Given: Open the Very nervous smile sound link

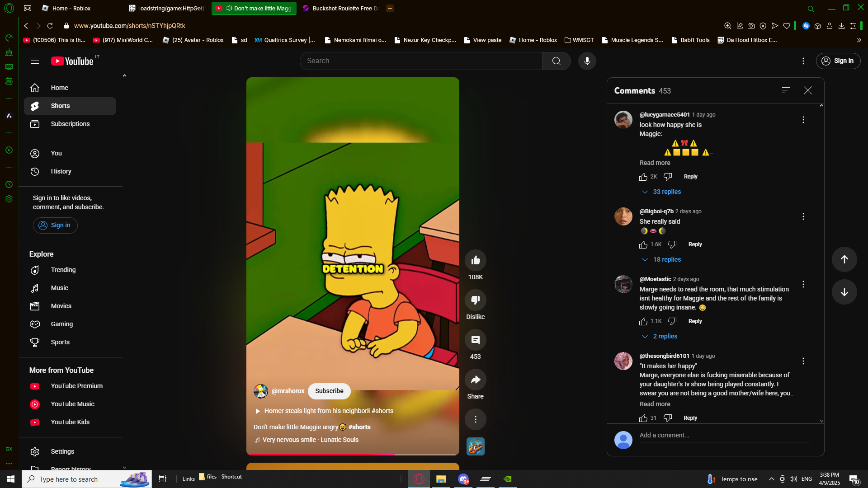Looking at the screenshot, I should [x=310, y=440].
